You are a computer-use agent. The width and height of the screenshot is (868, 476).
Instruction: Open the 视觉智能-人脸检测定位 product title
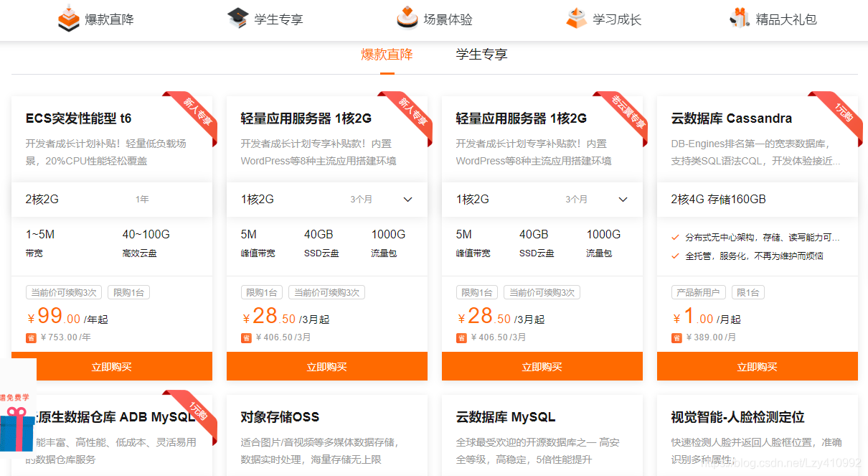pyautogui.click(x=737, y=417)
